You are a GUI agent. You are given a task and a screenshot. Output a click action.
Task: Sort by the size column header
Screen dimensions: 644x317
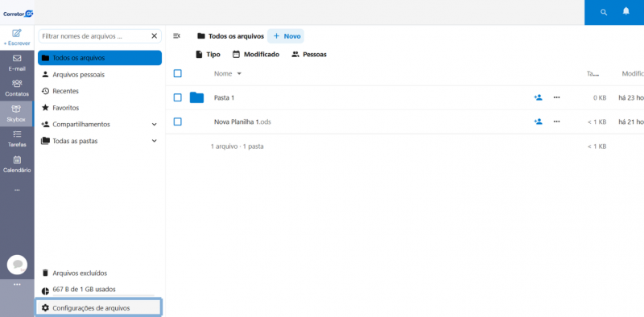point(592,74)
